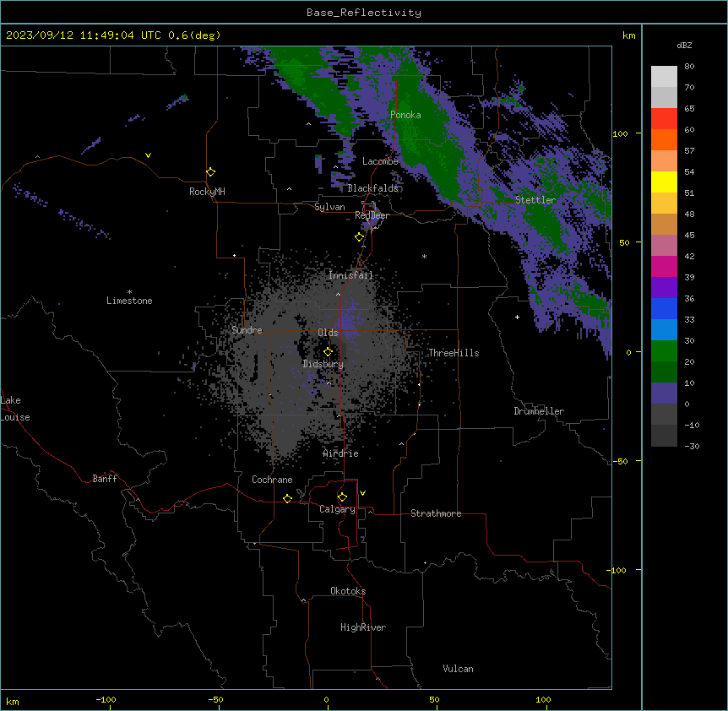Image resolution: width=728 pixels, height=711 pixels.
Task: Click the yellow V marker northwest of RockyMH
Action: tap(148, 155)
